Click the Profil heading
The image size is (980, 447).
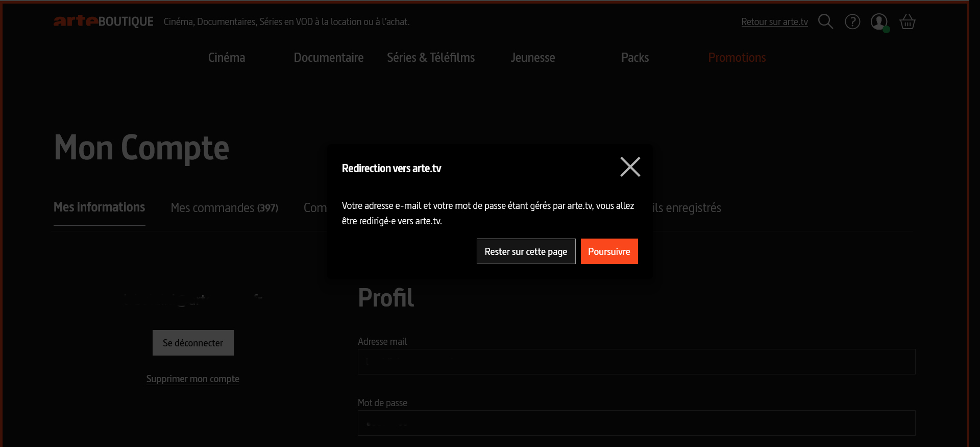(386, 298)
